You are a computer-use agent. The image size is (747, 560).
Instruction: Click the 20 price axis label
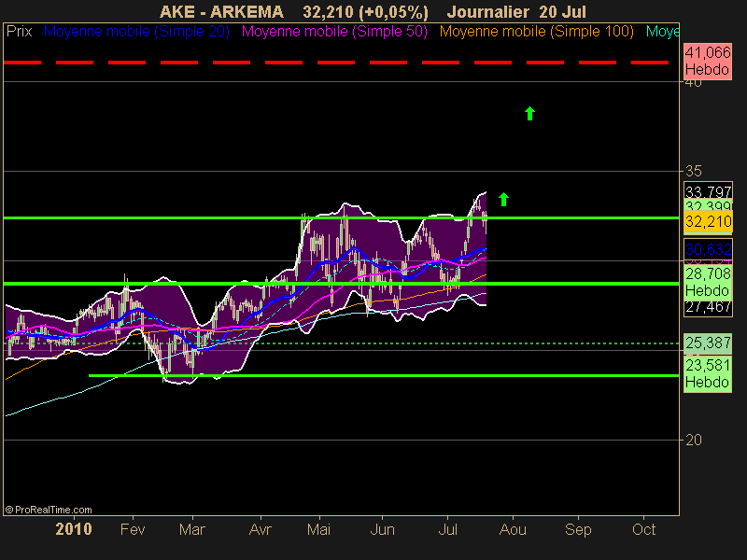pos(694,440)
